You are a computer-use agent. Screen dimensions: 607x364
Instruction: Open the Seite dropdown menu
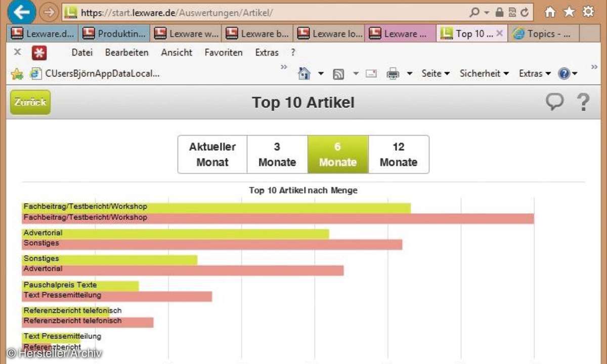[436, 73]
